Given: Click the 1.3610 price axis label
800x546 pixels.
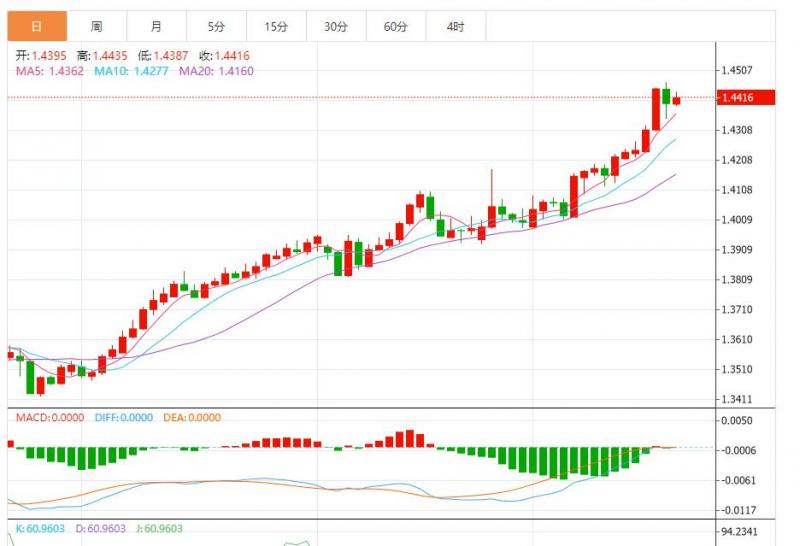Looking at the screenshot, I should point(737,339).
